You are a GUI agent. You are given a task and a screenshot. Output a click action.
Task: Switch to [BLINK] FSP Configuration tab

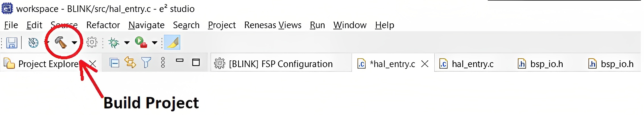[280, 64]
